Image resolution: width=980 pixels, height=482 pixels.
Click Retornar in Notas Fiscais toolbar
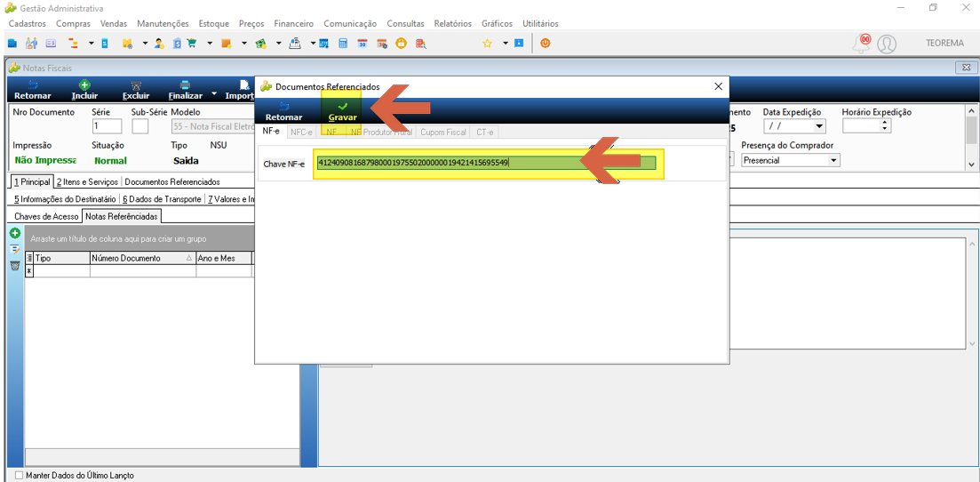click(x=33, y=90)
